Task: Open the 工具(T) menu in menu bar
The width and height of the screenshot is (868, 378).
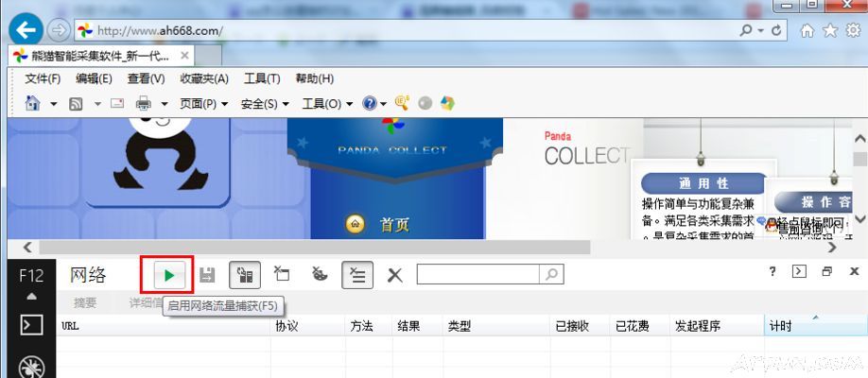Action: tap(262, 78)
